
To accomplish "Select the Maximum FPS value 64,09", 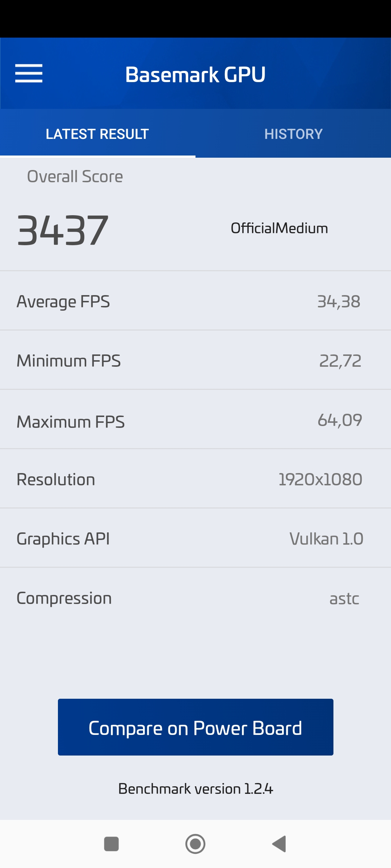I will point(340,420).
